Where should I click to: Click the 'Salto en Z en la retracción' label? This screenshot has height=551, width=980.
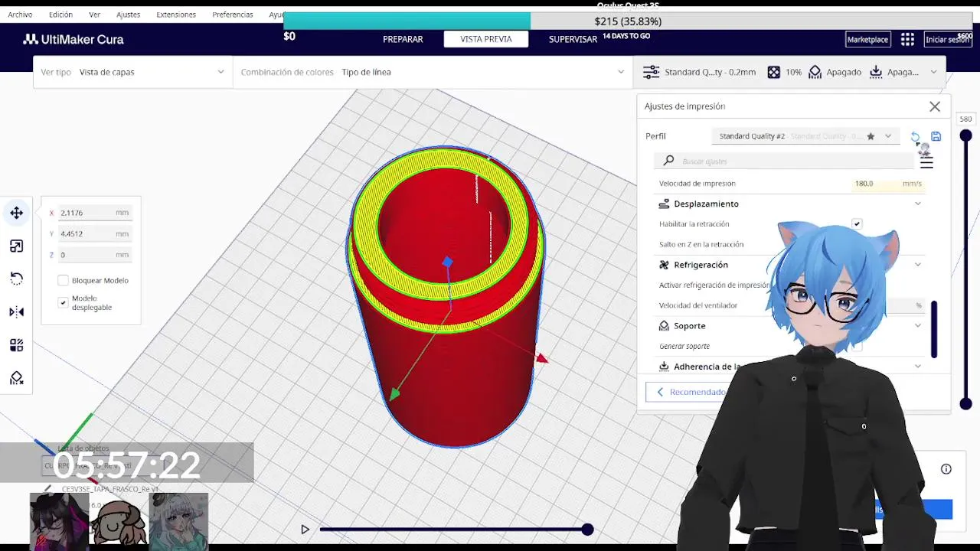pos(701,244)
